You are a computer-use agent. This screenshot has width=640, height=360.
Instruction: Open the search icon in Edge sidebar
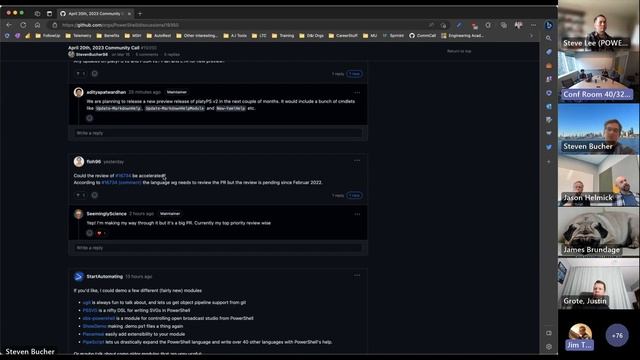(549, 38)
